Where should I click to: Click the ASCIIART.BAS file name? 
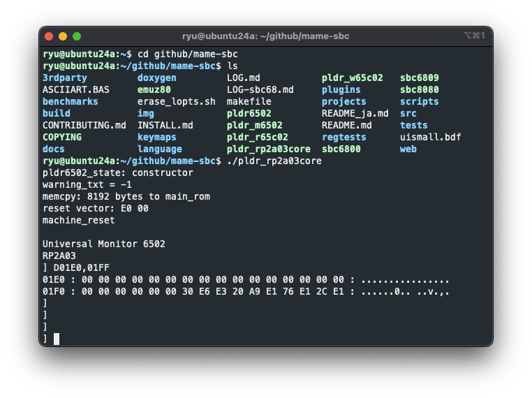click(x=76, y=89)
